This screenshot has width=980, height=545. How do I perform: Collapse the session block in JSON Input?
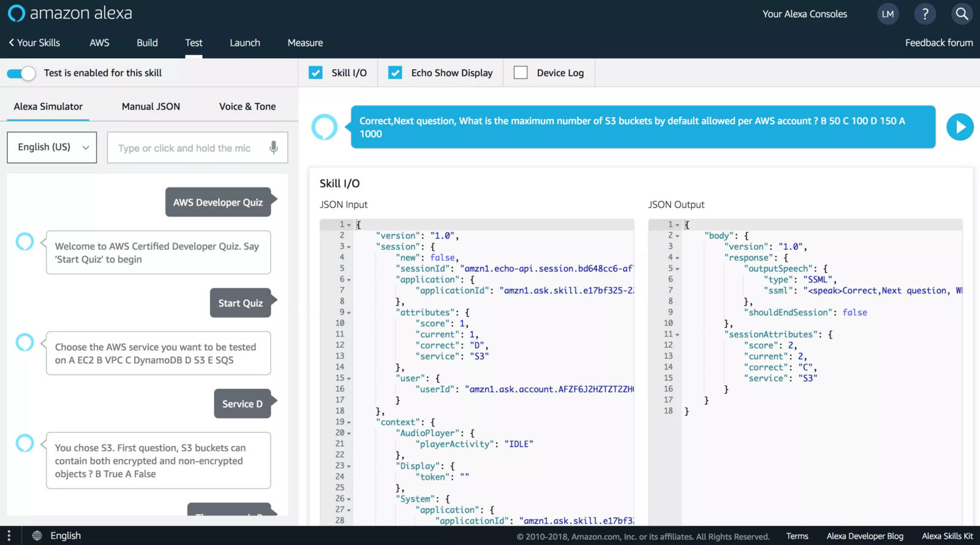tap(349, 247)
